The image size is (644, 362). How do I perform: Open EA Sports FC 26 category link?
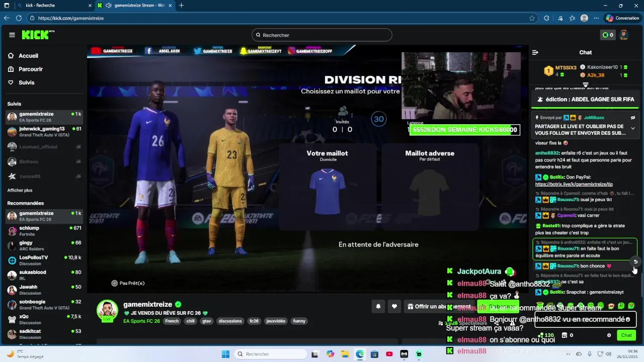(x=141, y=321)
